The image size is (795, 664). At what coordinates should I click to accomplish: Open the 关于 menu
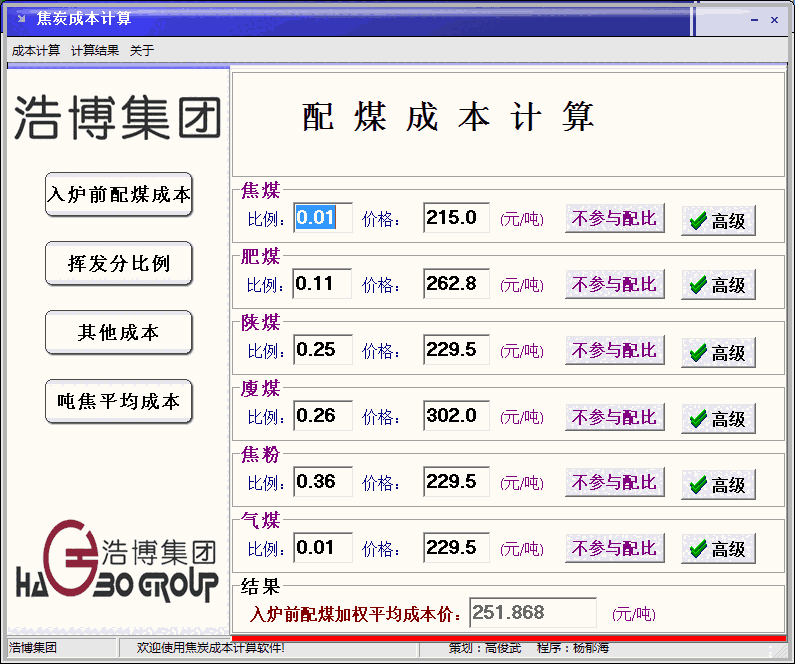pyautogui.click(x=141, y=50)
